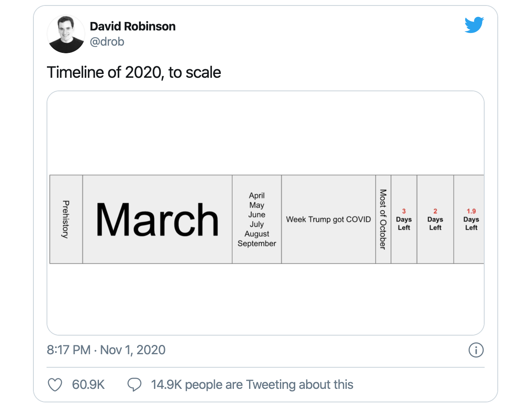Open the @drob handle link
The width and height of the screenshot is (532, 410).
coord(107,41)
